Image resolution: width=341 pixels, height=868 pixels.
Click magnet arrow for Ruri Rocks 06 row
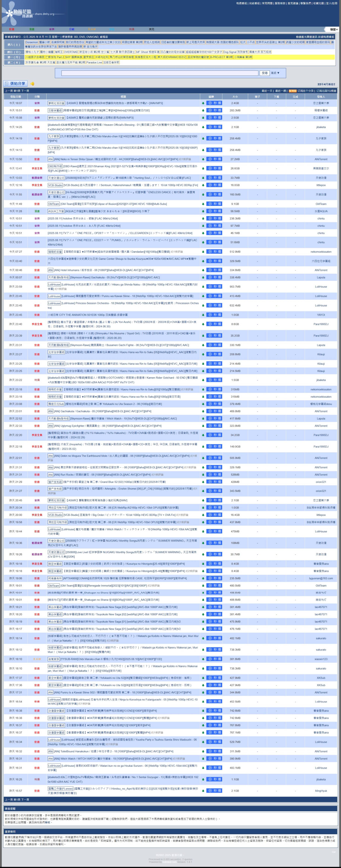[203, 474]
